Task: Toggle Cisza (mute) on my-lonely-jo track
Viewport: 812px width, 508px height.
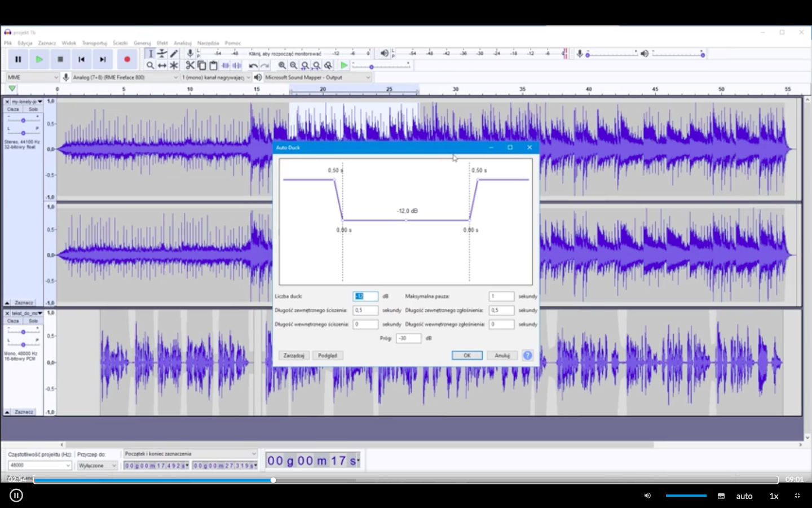Action: (13, 109)
